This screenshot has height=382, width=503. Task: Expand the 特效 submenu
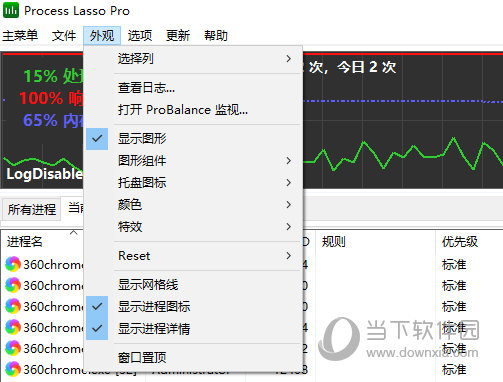pyautogui.click(x=193, y=227)
